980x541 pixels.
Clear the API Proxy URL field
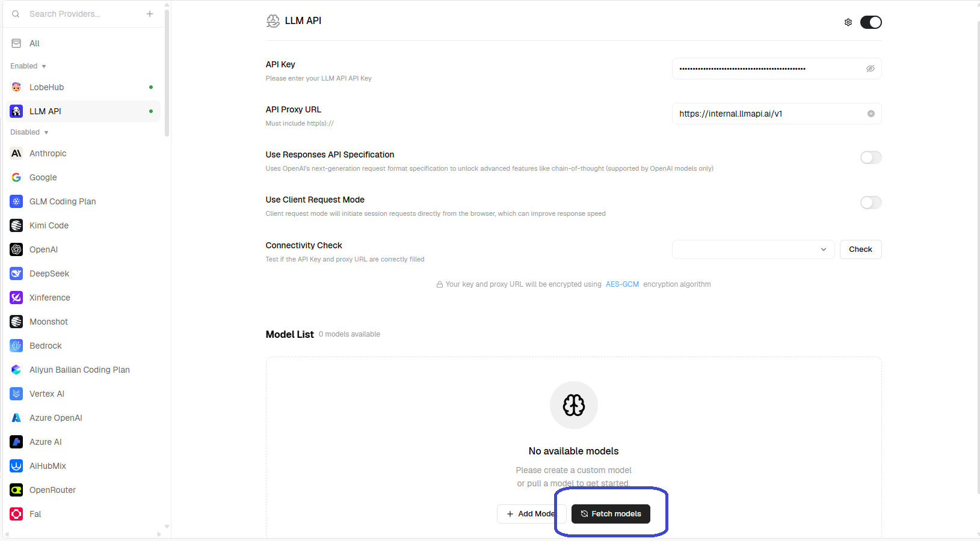pyautogui.click(x=871, y=114)
